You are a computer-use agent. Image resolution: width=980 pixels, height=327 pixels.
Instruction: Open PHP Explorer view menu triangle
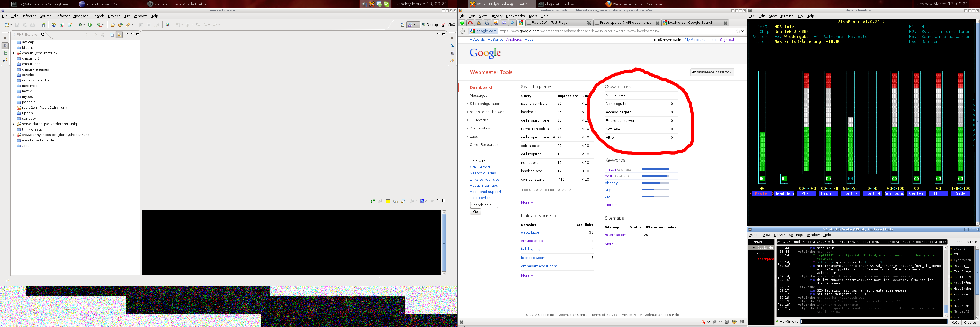127,34
